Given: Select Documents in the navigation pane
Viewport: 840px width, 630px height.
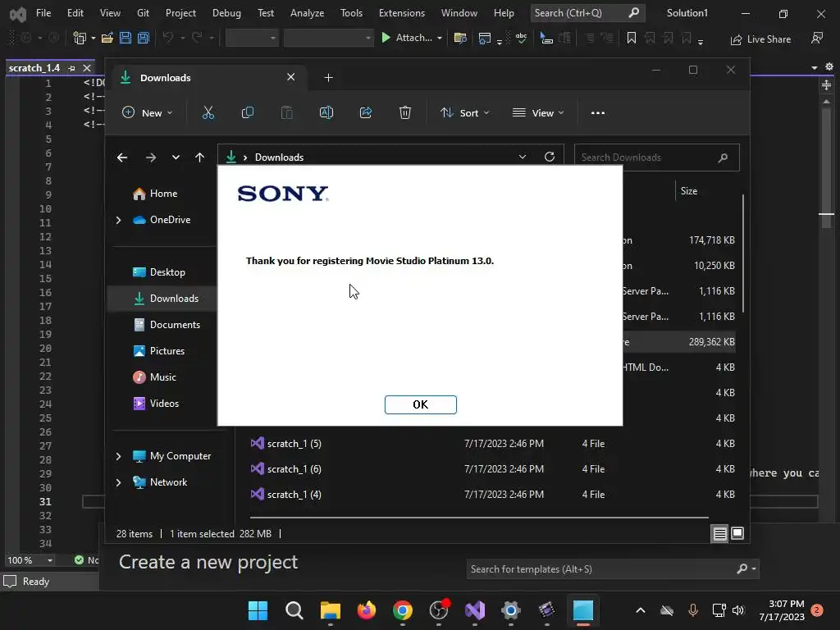Looking at the screenshot, I should coord(175,325).
